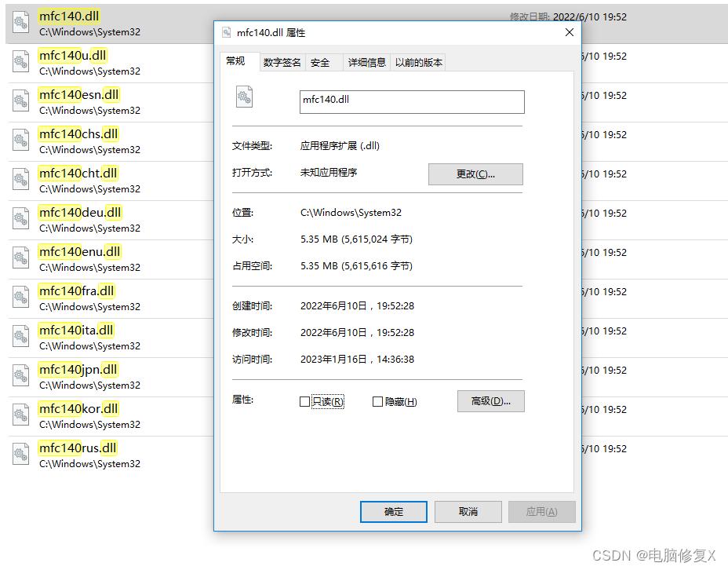This screenshot has height=570, width=728.
Task: Select mfc140cht.dll file name in list
Action: 78,174
